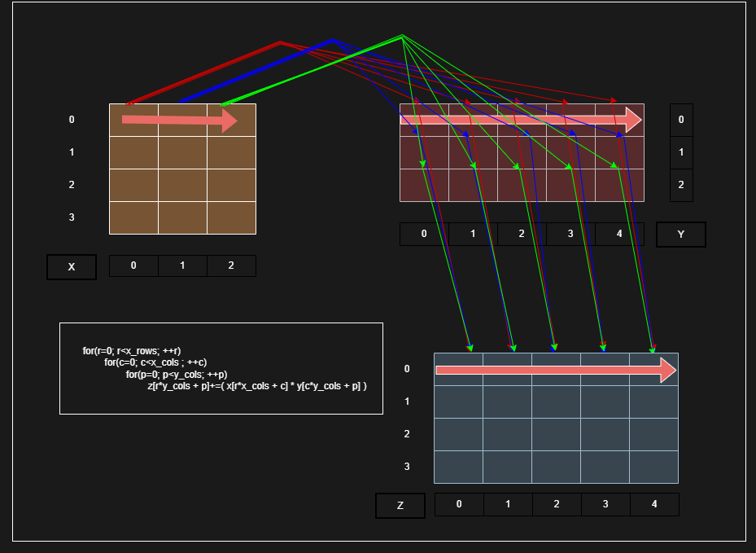
Task: Click the pink arrow across Z's row 0
Action: (x=553, y=369)
